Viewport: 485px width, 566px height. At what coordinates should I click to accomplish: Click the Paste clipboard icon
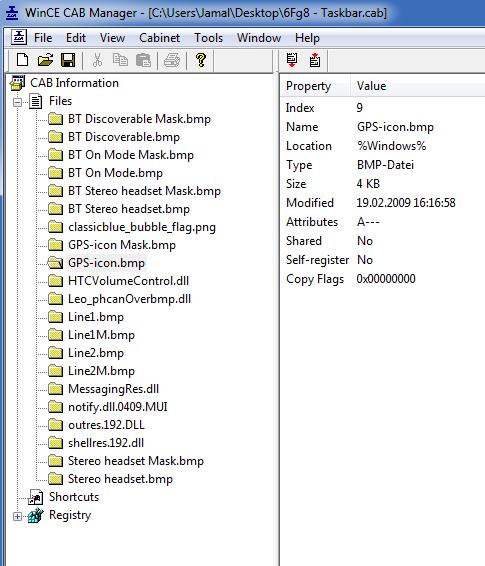pos(143,60)
